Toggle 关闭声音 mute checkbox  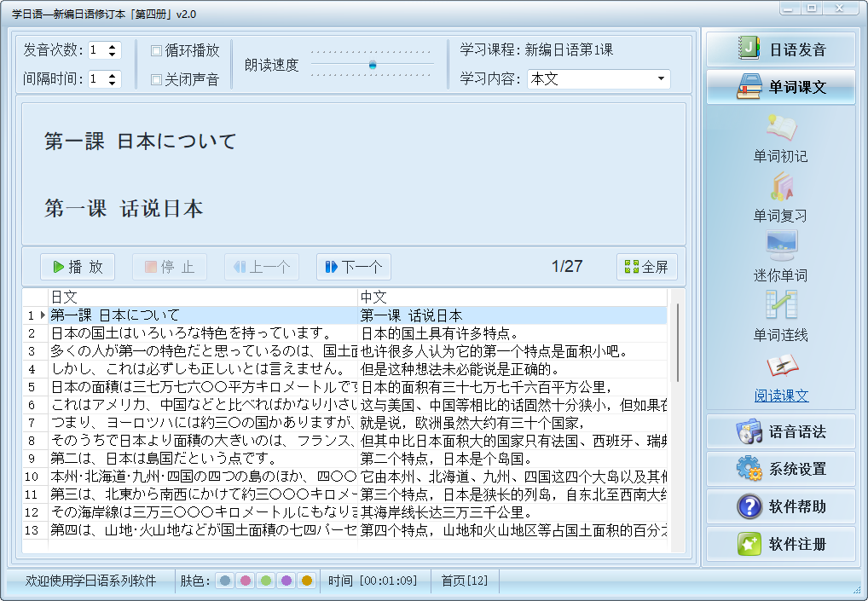pos(156,79)
